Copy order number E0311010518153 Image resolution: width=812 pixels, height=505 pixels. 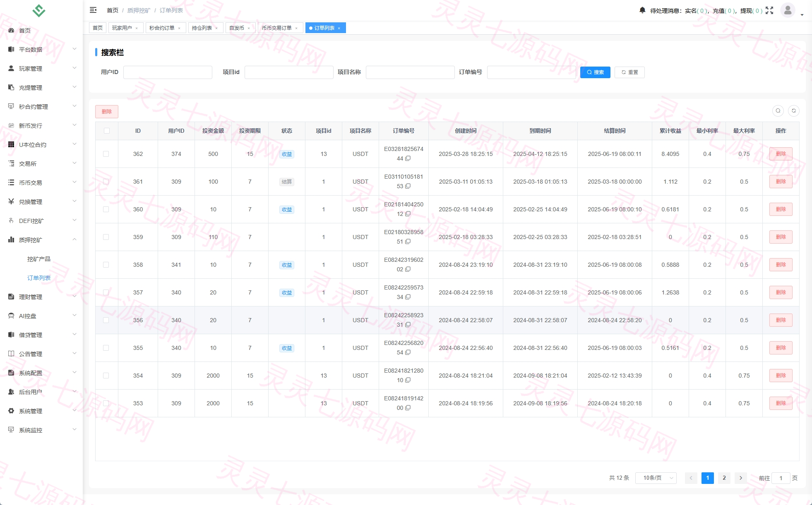pos(408,186)
